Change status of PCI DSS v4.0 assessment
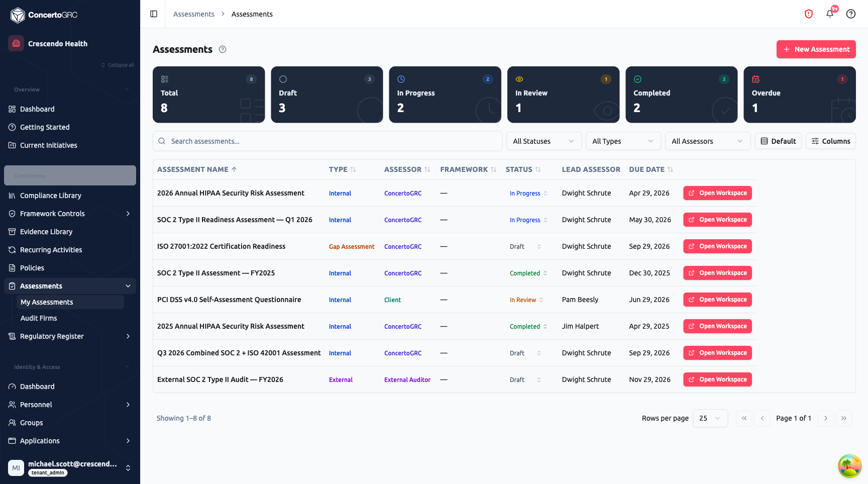The image size is (868, 484). point(526,300)
